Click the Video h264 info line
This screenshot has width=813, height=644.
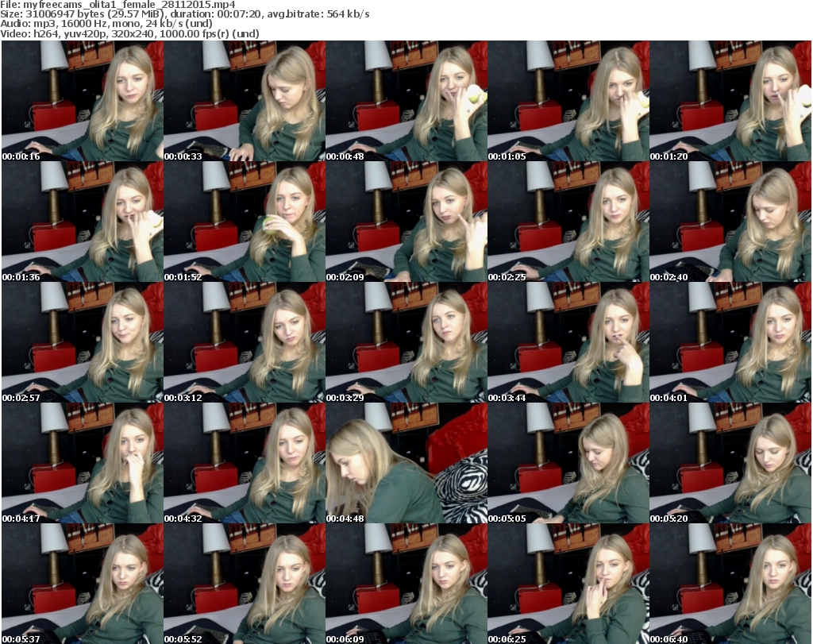(129, 33)
